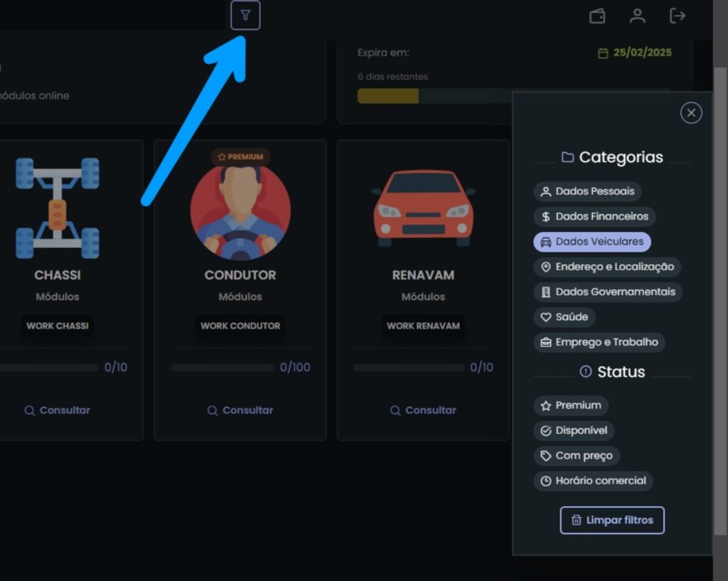
Task: Open the user profile icon
Action: tap(637, 16)
